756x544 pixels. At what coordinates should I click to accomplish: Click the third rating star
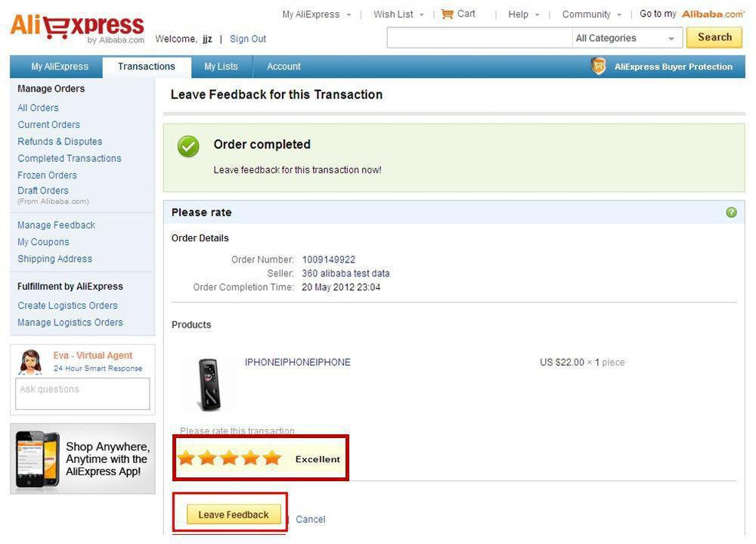229,459
